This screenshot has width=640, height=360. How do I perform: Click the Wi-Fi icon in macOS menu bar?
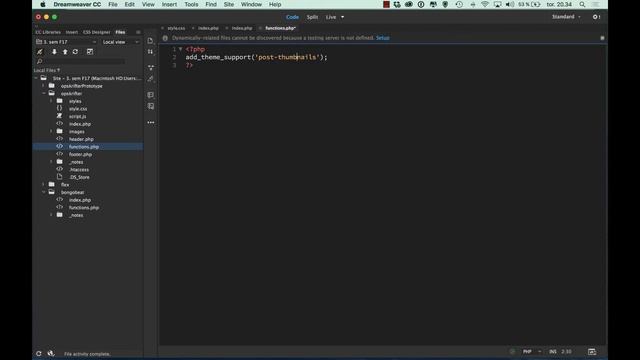pyautogui.click(x=485, y=4)
